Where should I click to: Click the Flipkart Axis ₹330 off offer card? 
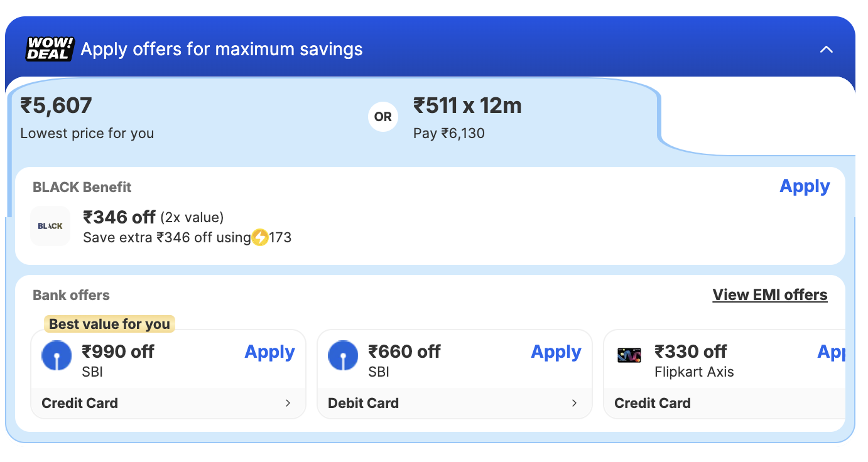click(722, 373)
